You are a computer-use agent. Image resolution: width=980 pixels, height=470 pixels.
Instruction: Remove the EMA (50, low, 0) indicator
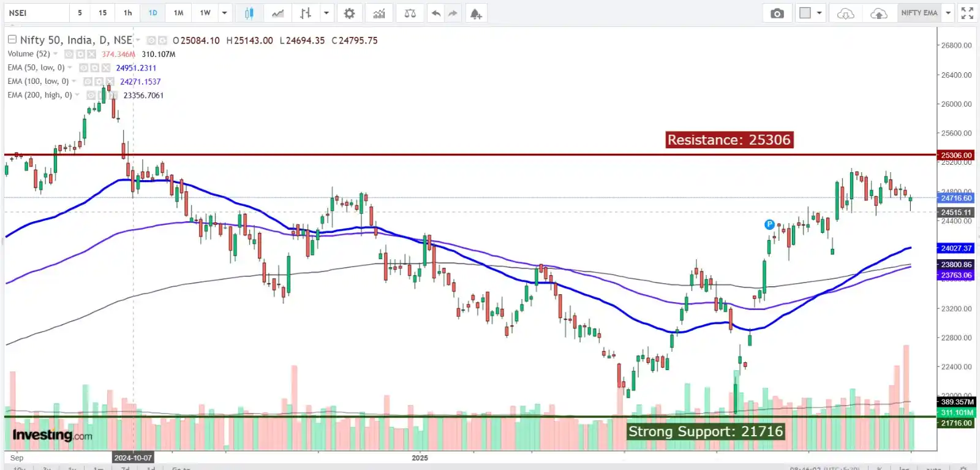point(106,67)
